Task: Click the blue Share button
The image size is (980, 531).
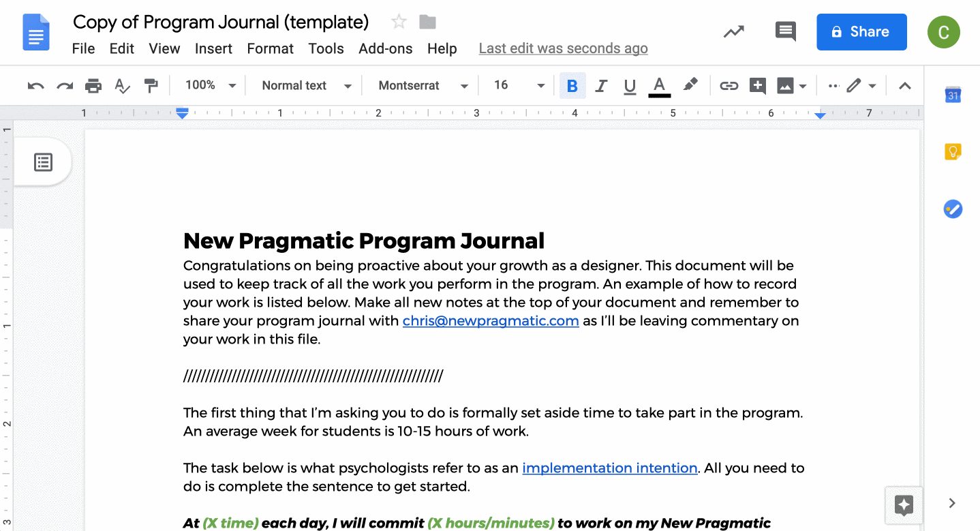Action: (x=861, y=32)
